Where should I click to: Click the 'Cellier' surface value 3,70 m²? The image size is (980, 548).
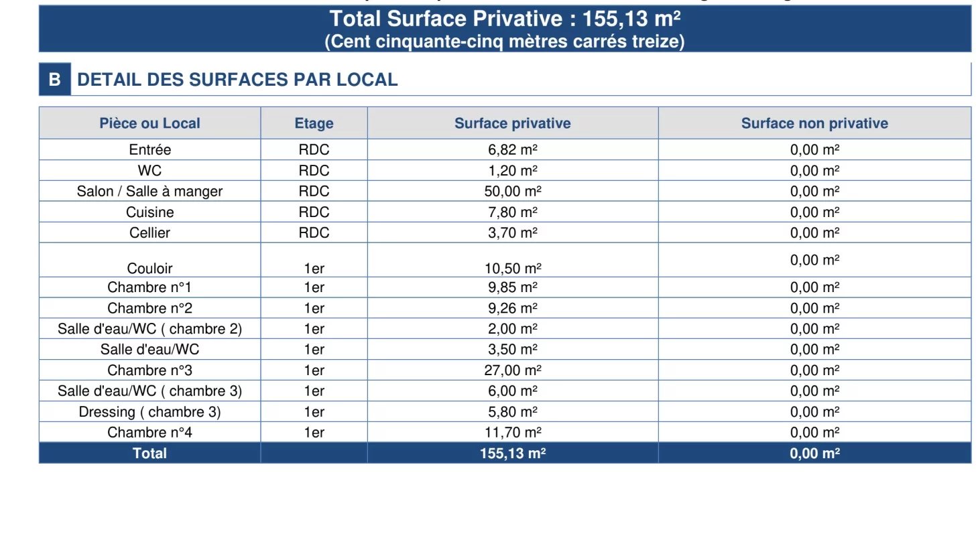coord(512,233)
